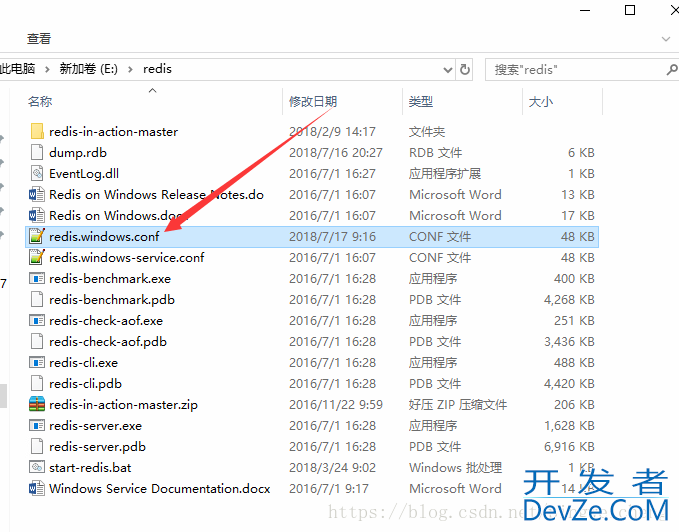Click the left navigation pane scrollbar thumb
This screenshot has width=679, height=532.
[x=3, y=396]
